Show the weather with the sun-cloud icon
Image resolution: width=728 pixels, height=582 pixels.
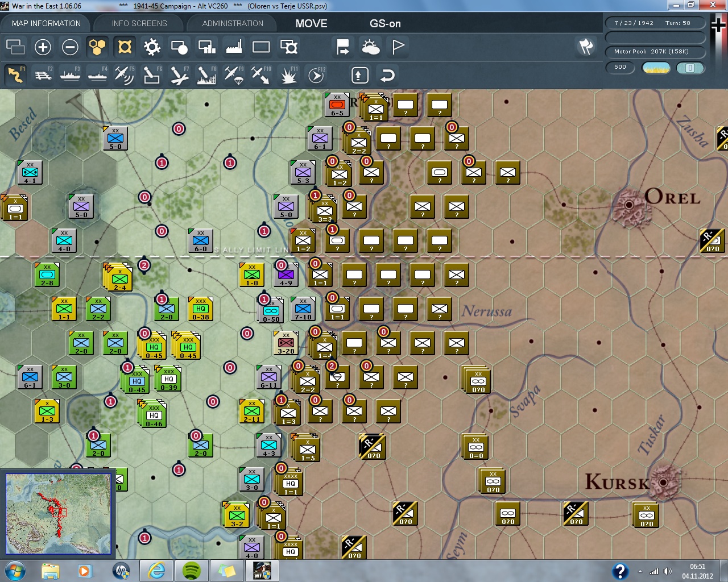click(370, 47)
